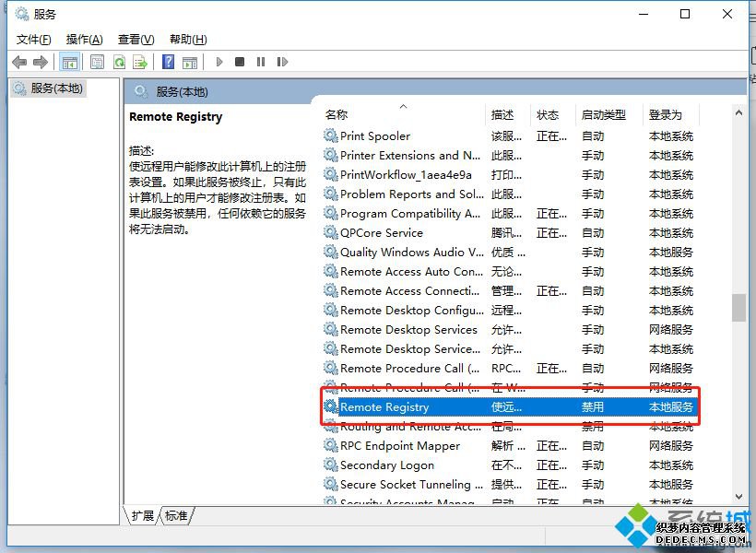
Task: Switch to the 扩展 tab
Action: point(142,516)
